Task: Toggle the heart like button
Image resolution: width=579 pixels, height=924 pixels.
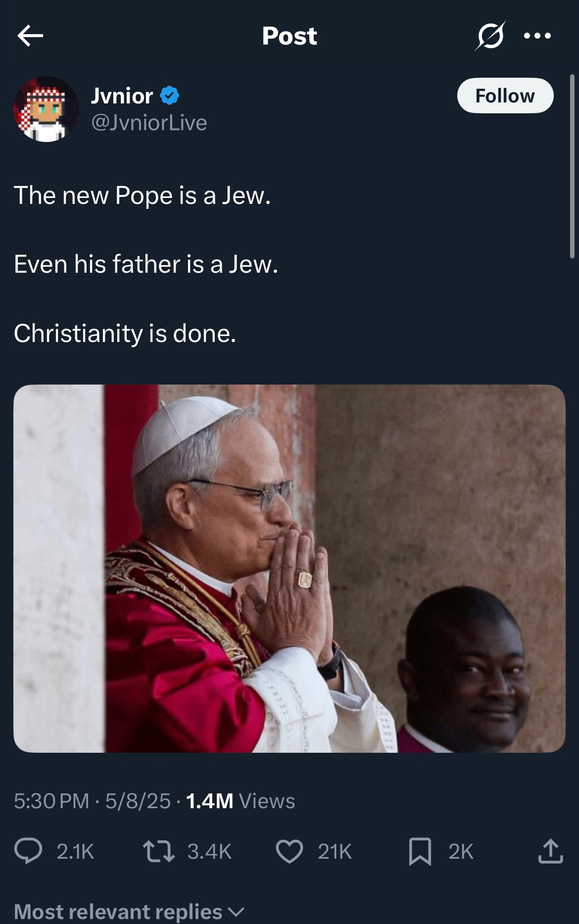Action: (289, 851)
